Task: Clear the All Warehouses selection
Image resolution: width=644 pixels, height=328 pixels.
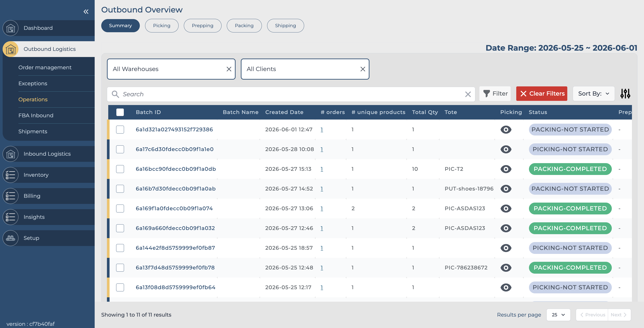Action: [x=229, y=69]
